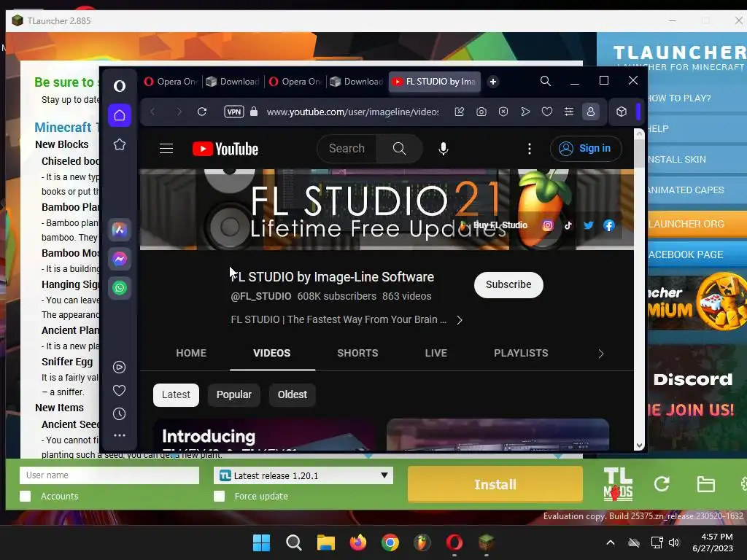Select the Latest videos filter chip

(176, 394)
